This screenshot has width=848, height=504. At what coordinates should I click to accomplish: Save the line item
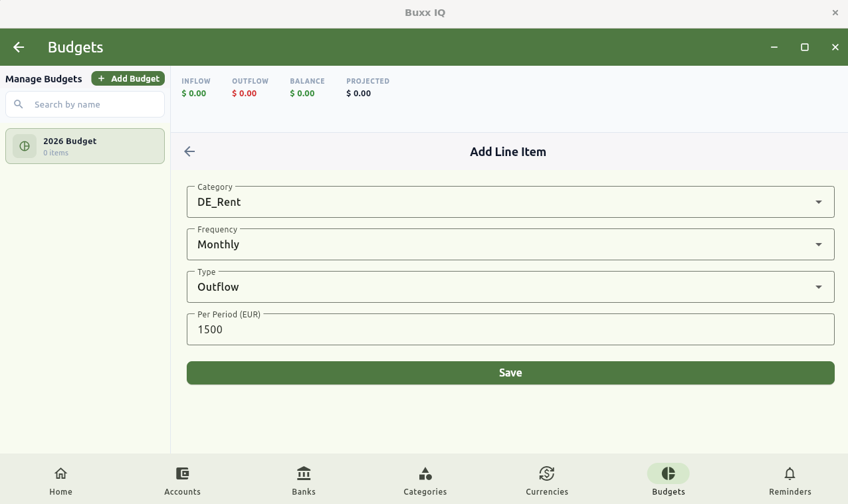(x=510, y=373)
